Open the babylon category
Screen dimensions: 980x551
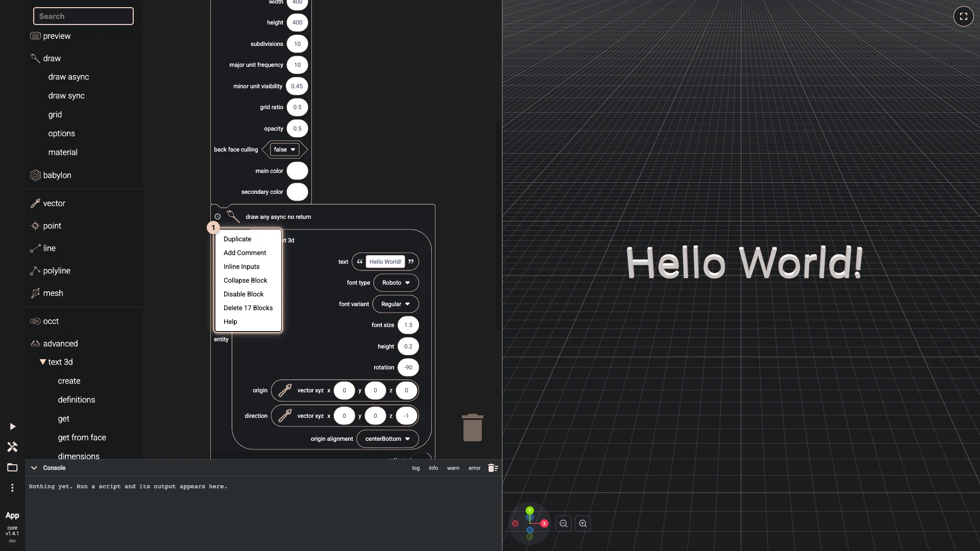[x=51, y=175]
